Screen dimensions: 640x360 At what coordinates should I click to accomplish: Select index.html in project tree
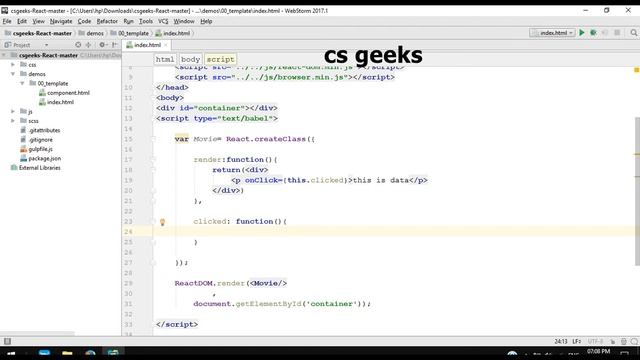60,102
